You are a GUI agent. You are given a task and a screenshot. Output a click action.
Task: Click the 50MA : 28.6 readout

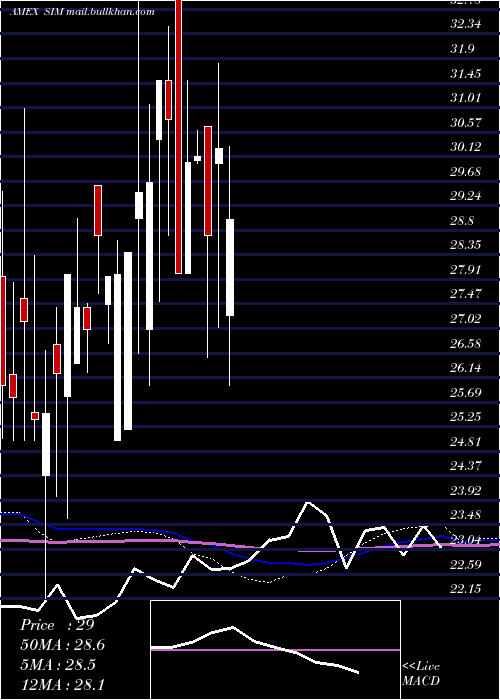[62, 645]
